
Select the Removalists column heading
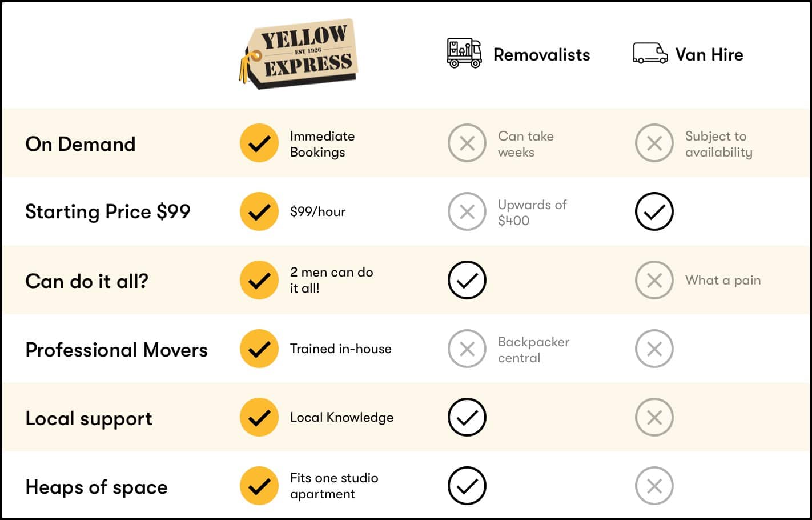[x=541, y=55]
